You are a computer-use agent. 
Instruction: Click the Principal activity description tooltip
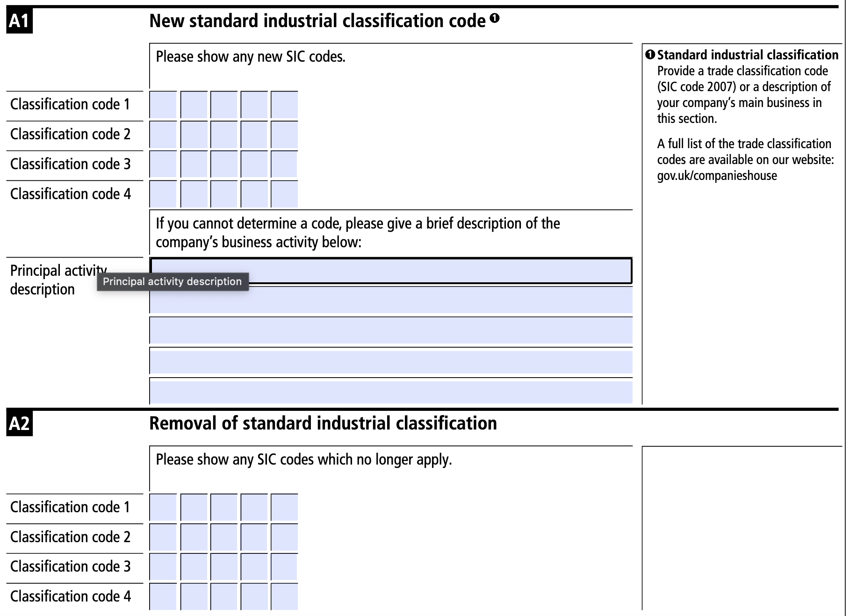tap(173, 281)
